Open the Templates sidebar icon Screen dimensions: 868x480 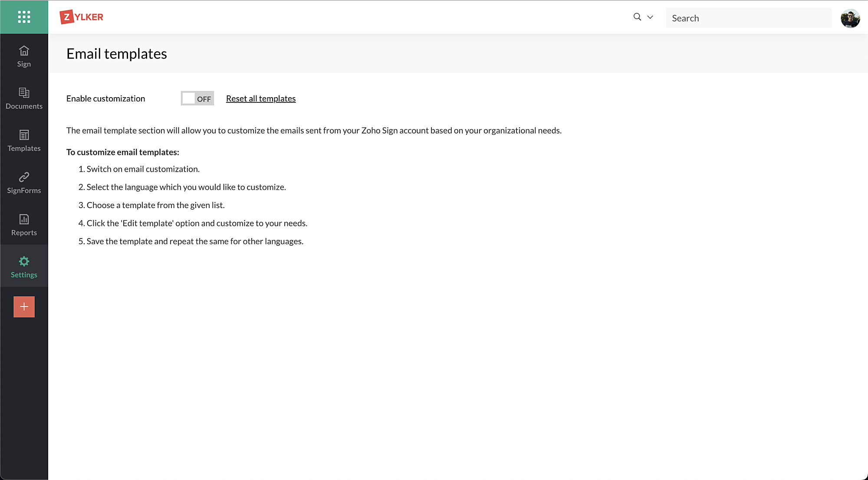24,135
